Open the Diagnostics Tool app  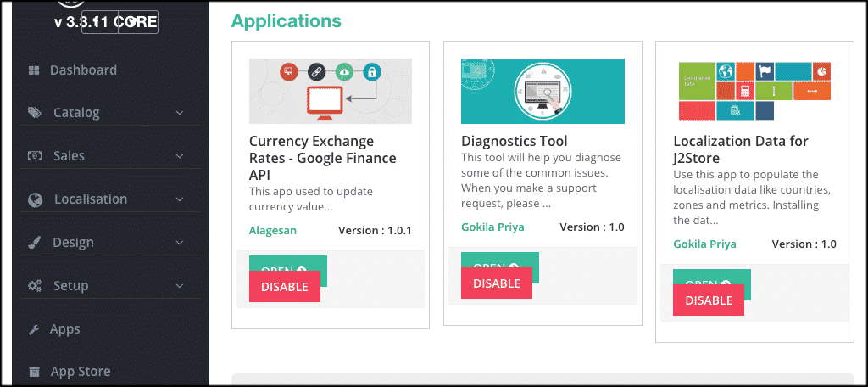pos(500,261)
